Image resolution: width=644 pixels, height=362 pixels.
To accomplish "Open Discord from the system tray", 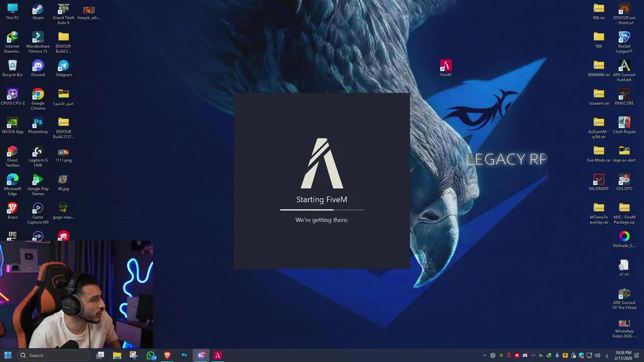I will tap(525, 355).
